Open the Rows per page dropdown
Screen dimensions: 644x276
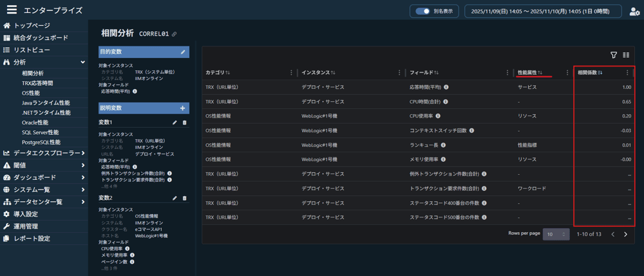pyautogui.click(x=556, y=234)
